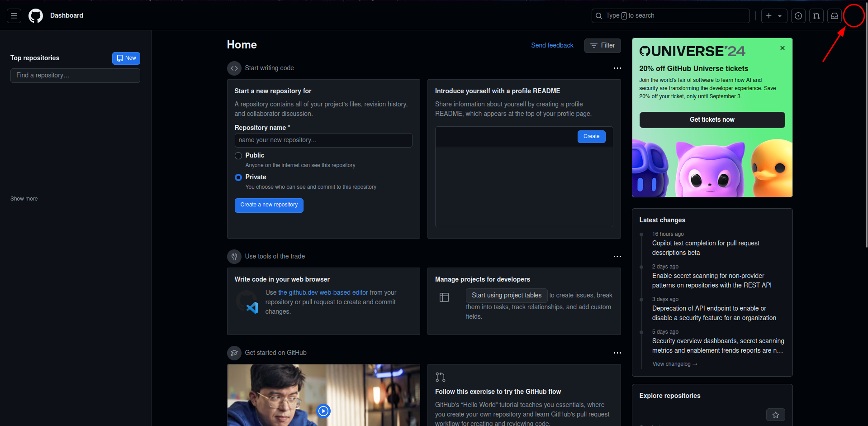
Task: Open Deprecation of API endpoint changelog entry
Action: tap(714, 313)
